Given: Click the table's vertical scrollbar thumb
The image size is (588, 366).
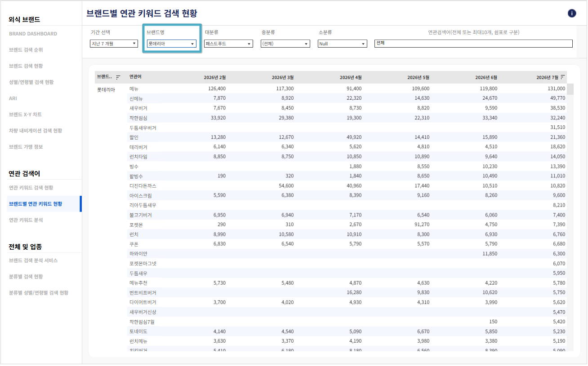Looking at the screenshot, I should [570, 89].
